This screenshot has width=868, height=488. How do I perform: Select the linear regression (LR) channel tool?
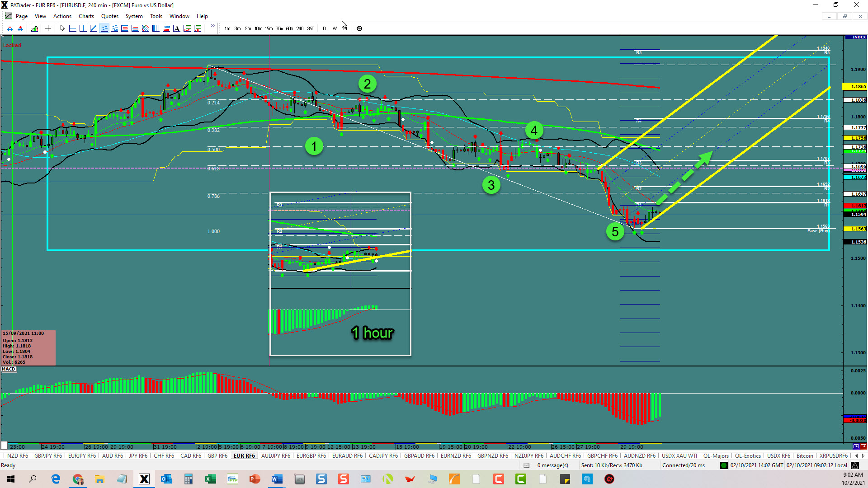pos(114,28)
